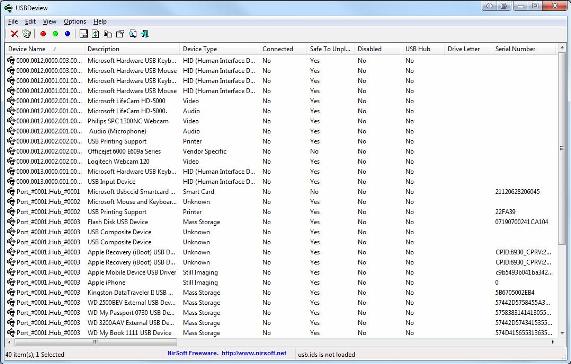Select the Kingston DataTraveler description
The image size is (571, 364).
click(x=131, y=292)
